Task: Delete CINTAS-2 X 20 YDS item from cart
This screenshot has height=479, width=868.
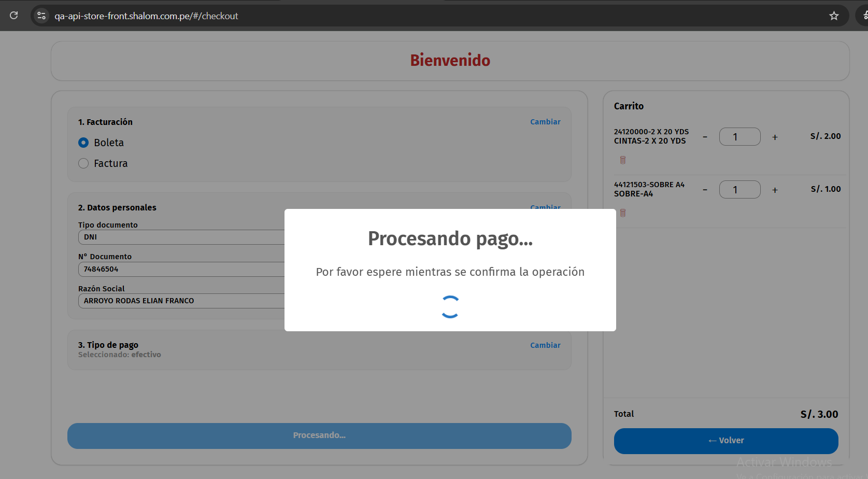Action: click(623, 160)
